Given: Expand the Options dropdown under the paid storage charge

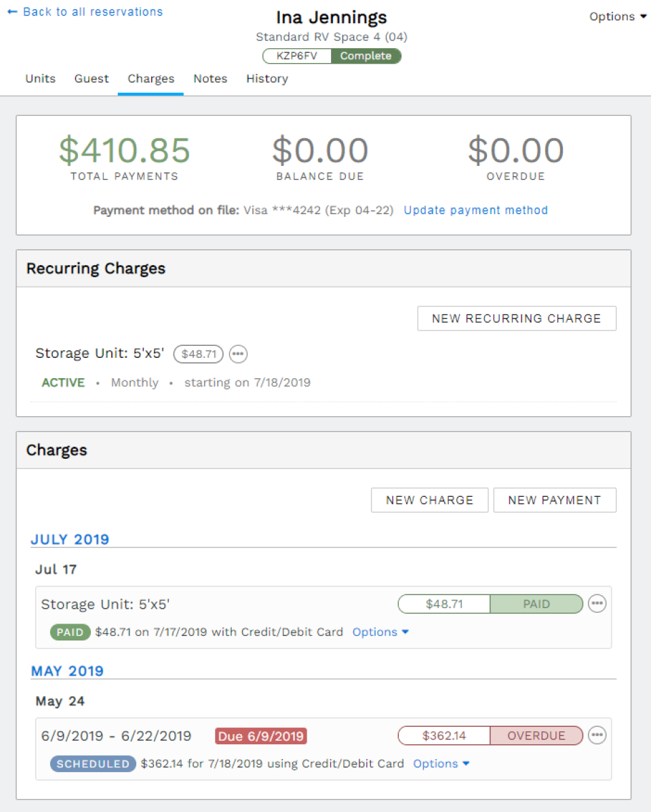Looking at the screenshot, I should coord(380,632).
